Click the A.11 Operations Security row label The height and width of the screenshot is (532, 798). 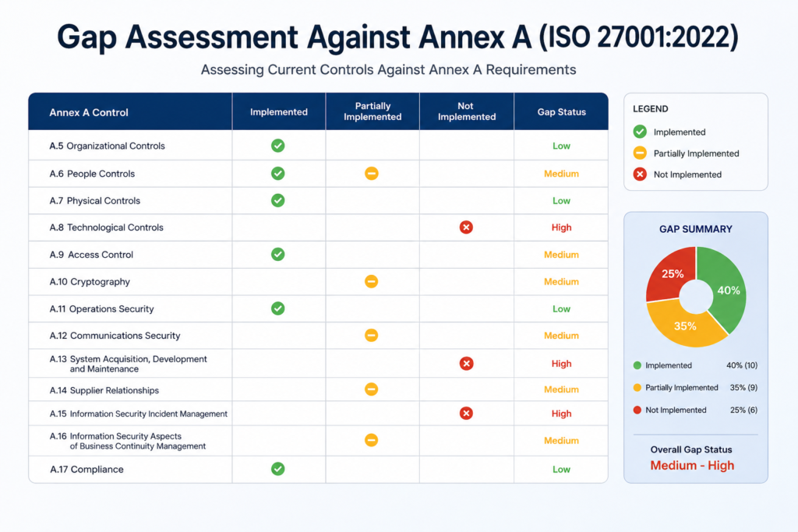tap(101, 308)
